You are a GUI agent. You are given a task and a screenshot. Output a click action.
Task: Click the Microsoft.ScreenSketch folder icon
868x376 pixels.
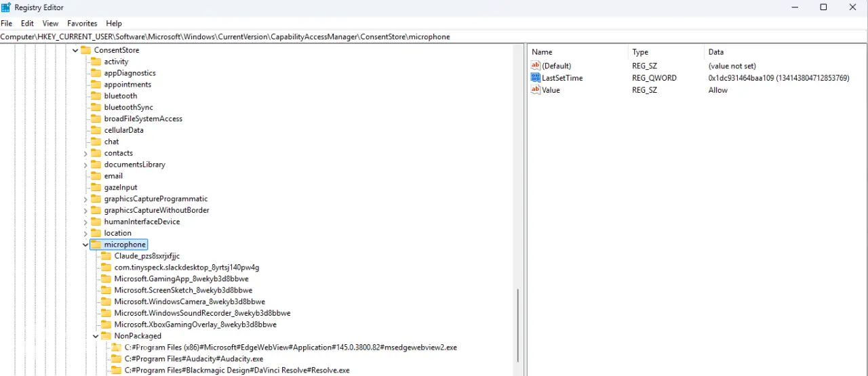tap(106, 290)
